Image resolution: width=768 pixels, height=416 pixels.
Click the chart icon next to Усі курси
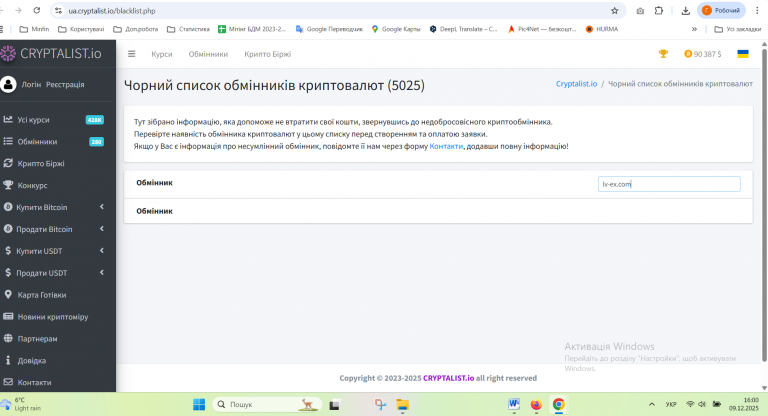point(8,119)
